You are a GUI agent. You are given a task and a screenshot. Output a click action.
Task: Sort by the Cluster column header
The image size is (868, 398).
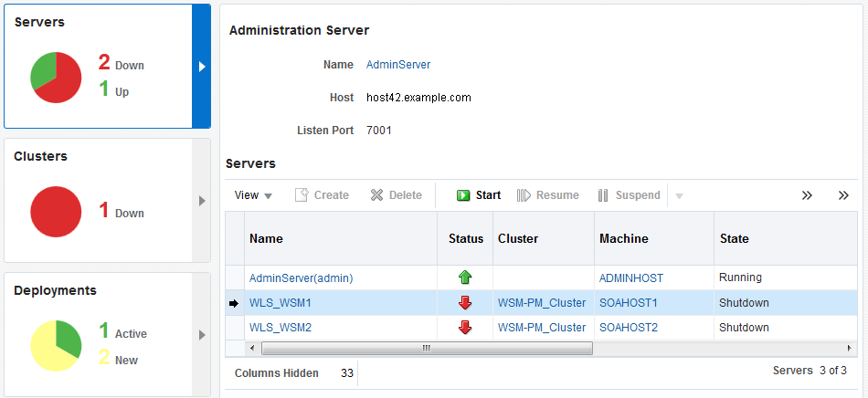click(x=544, y=238)
